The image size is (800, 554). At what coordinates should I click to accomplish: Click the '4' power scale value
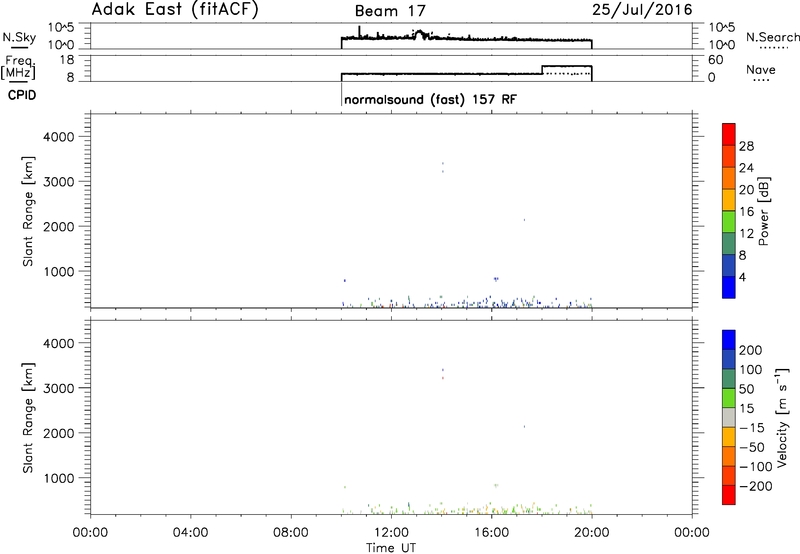(x=742, y=277)
